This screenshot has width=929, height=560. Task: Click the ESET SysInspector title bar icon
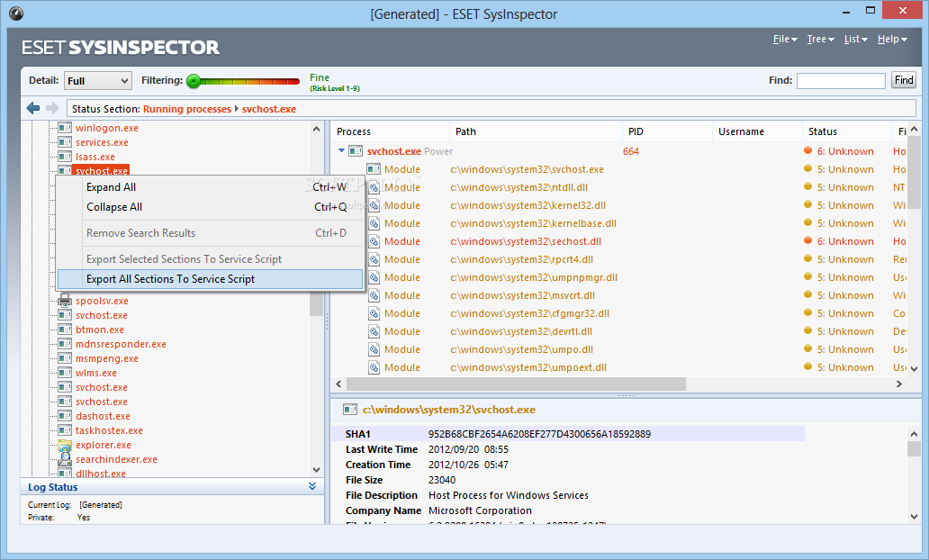click(16, 13)
